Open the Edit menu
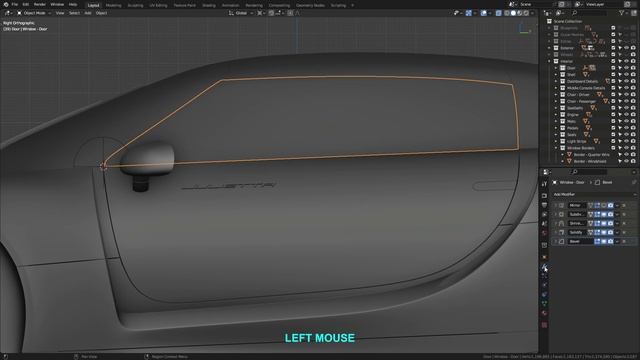Image resolution: width=640 pixels, height=360 pixels. click(26, 4)
